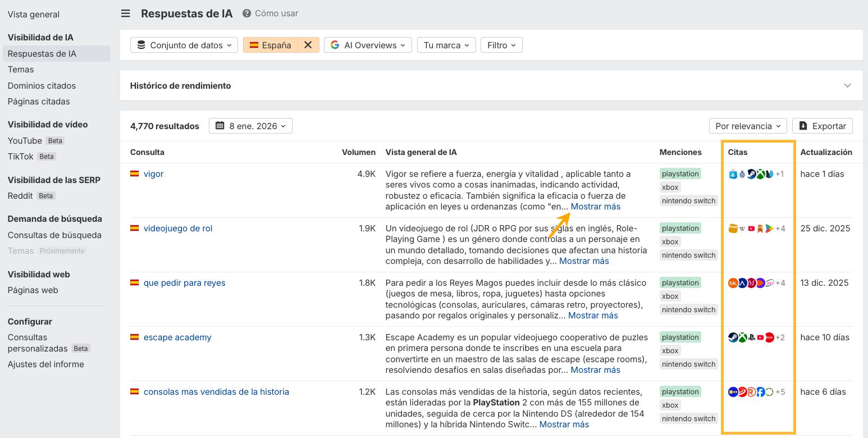The image size is (868, 438).
Task: Click Mostrar más in the vigor row
Action: (x=595, y=207)
